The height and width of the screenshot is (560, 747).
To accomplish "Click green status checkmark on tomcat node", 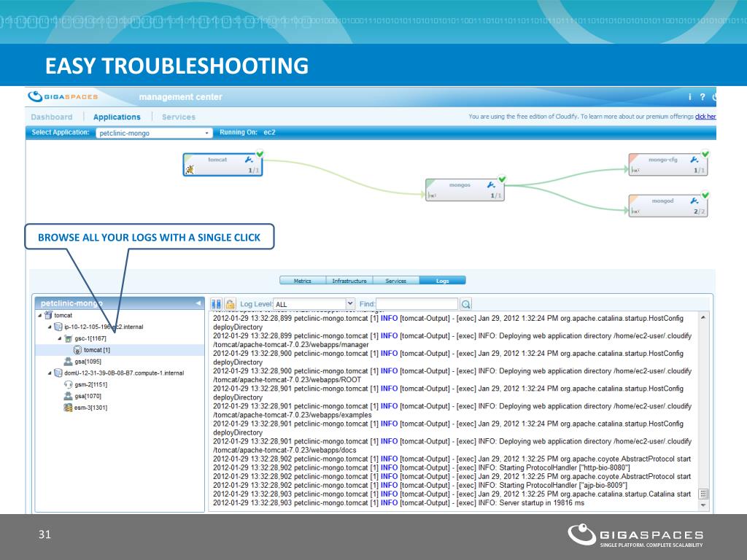I will pyautogui.click(x=260, y=154).
